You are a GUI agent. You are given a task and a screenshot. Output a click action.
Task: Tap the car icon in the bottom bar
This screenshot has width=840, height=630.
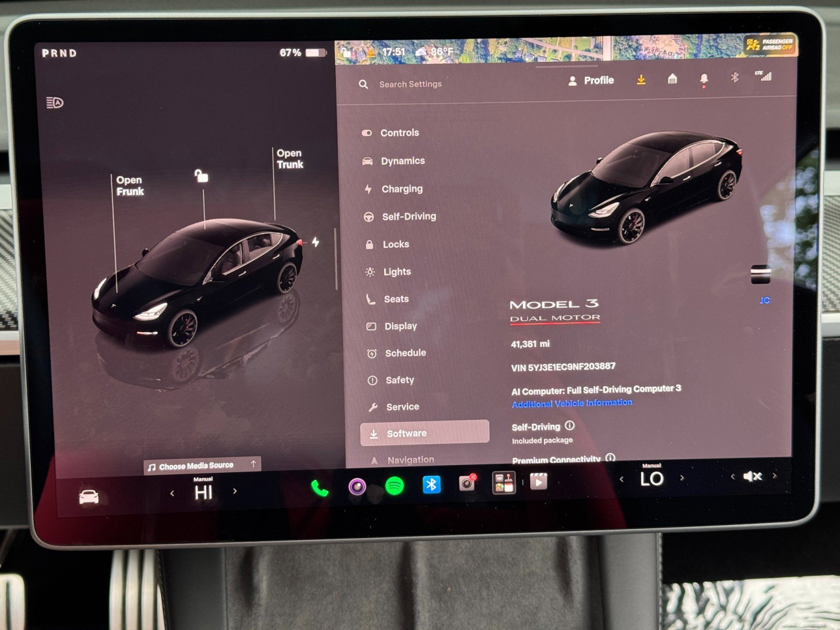(x=89, y=496)
